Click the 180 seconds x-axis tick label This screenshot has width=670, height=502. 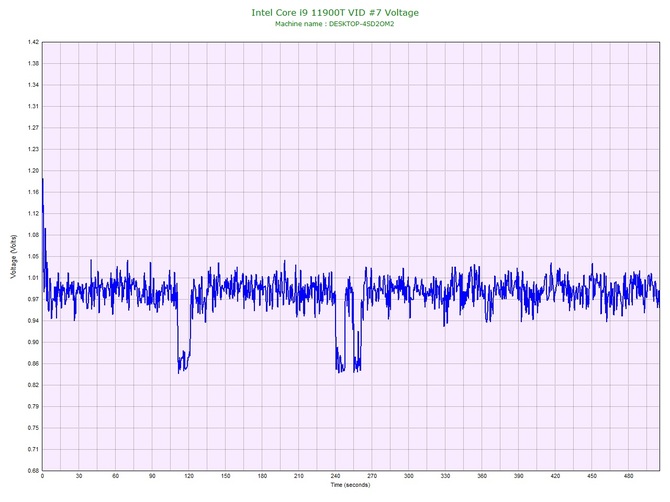click(x=262, y=476)
